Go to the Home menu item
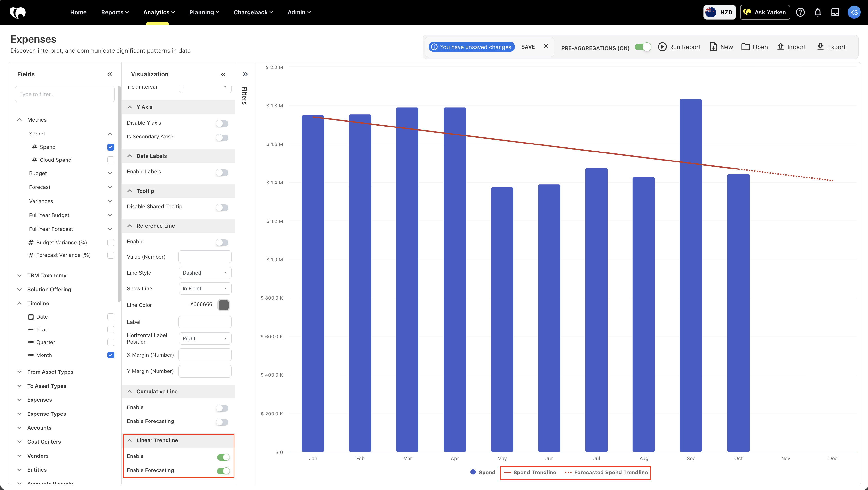 click(78, 12)
